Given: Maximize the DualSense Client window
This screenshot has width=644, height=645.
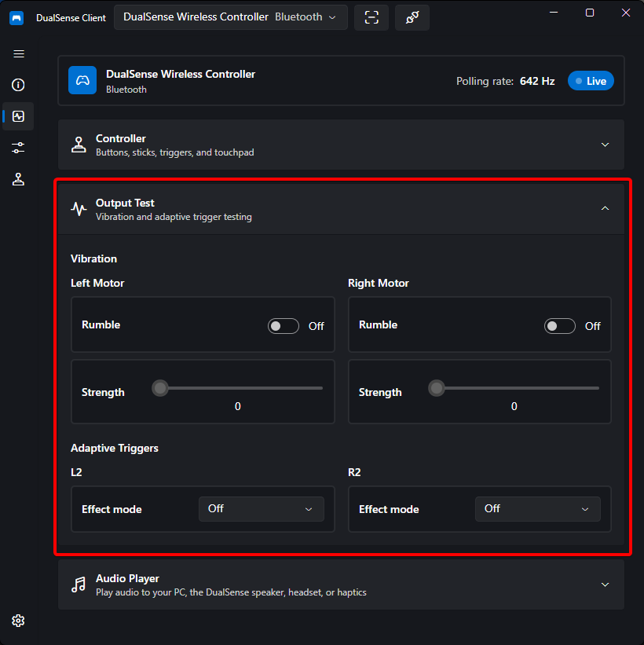Looking at the screenshot, I should point(590,13).
